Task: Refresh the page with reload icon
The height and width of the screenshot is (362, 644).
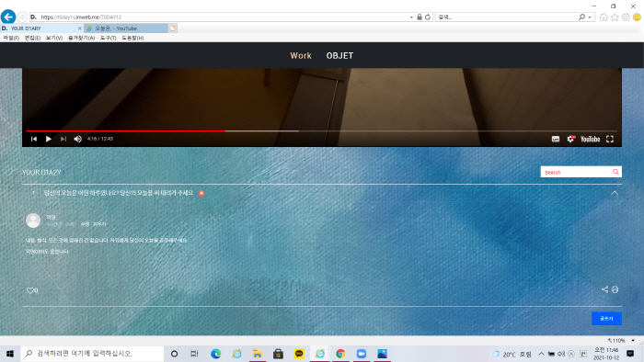Action: [x=428, y=17]
